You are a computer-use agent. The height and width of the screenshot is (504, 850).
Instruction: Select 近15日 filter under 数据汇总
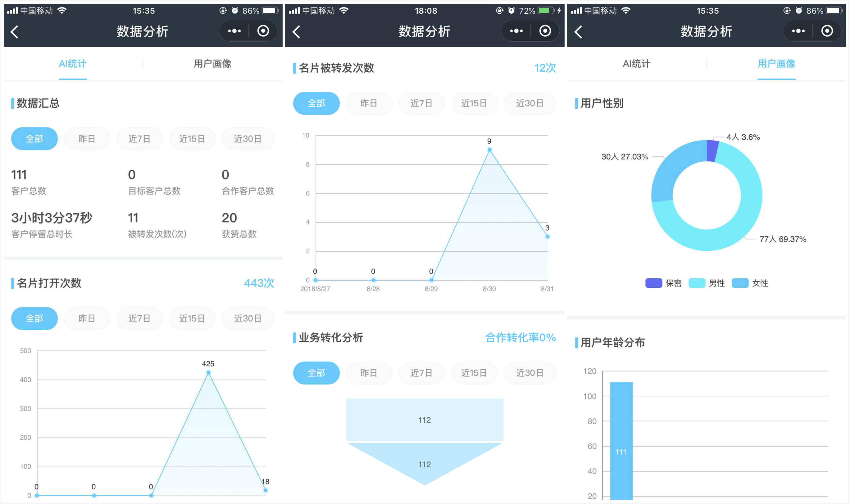coord(192,139)
